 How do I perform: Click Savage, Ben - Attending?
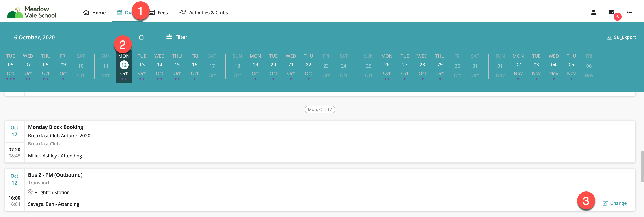tap(54, 204)
